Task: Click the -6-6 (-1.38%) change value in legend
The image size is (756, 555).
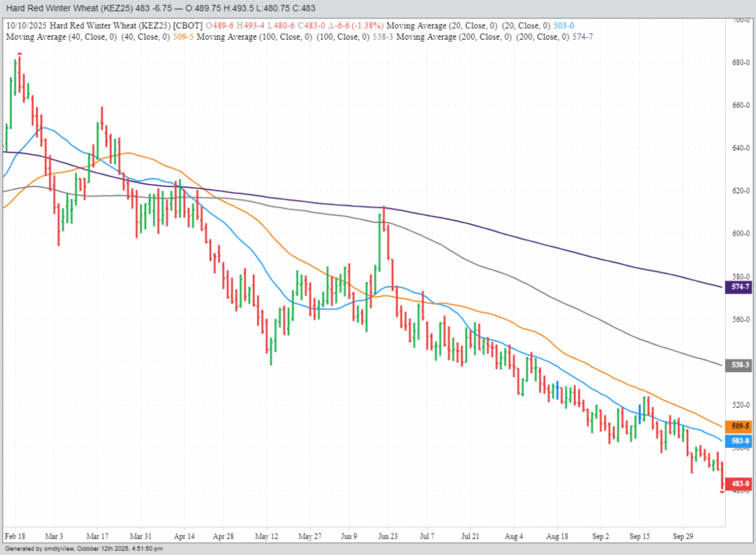Action: click(x=353, y=26)
